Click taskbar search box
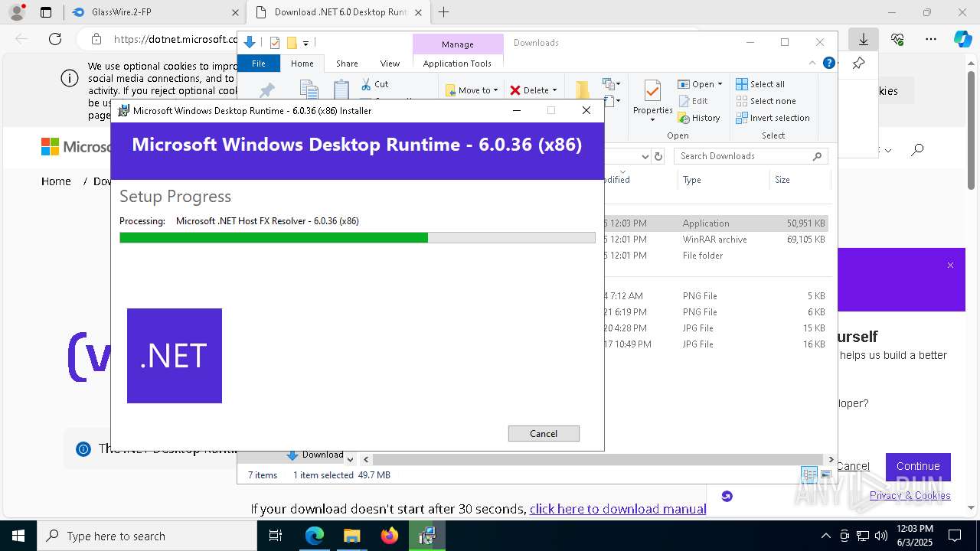 pos(147,536)
